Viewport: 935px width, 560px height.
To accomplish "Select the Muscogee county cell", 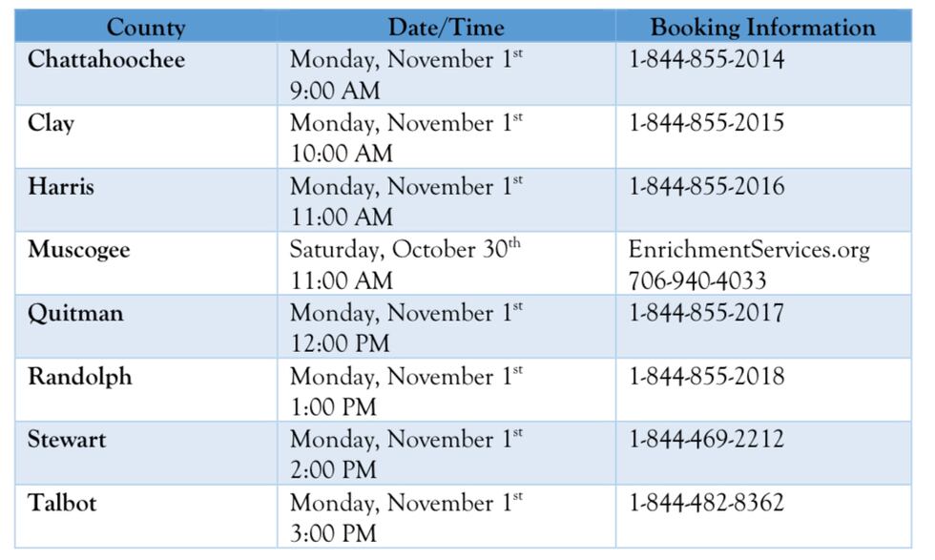I will (x=78, y=250).
